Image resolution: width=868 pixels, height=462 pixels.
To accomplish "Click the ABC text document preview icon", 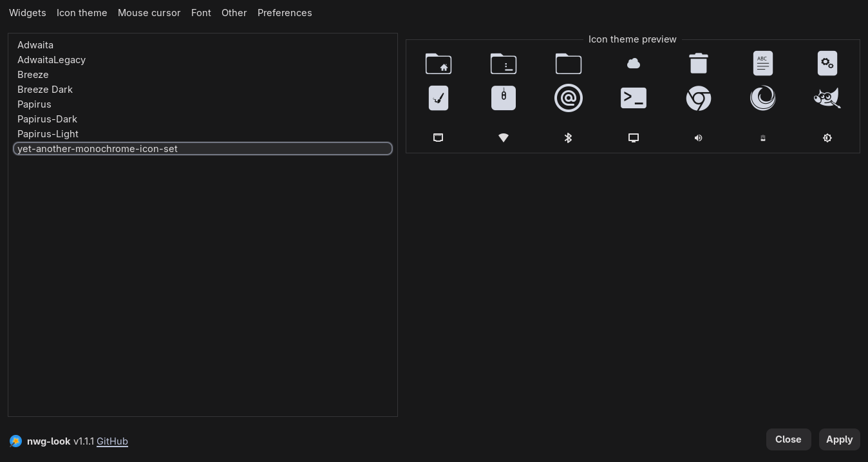I will [x=763, y=63].
